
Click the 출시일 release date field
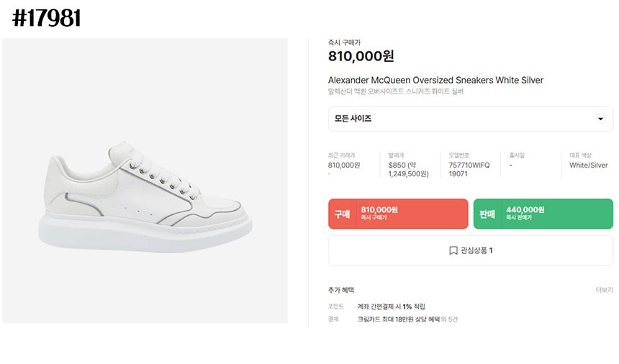(516, 160)
